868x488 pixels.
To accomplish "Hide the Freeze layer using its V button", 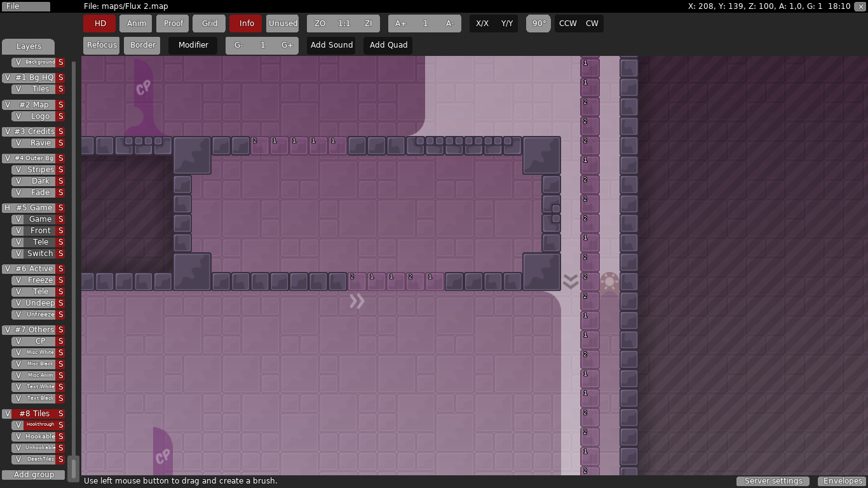I will 18,280.
